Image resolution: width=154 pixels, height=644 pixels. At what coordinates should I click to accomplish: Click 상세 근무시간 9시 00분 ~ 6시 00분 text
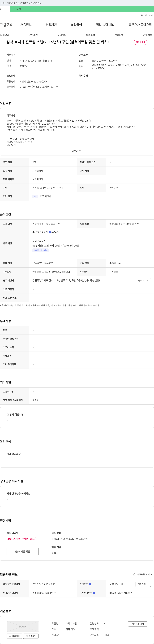click(56, 246)
